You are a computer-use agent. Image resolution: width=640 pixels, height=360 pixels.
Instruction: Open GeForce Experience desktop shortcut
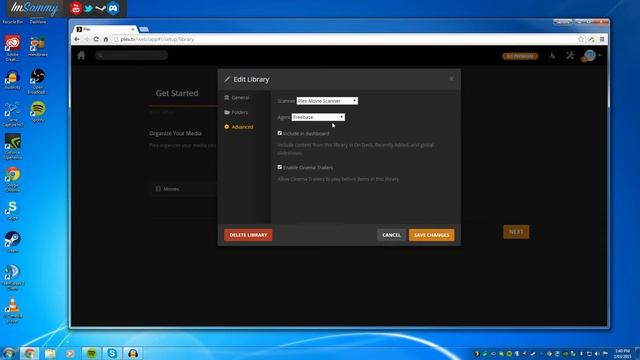13,147
